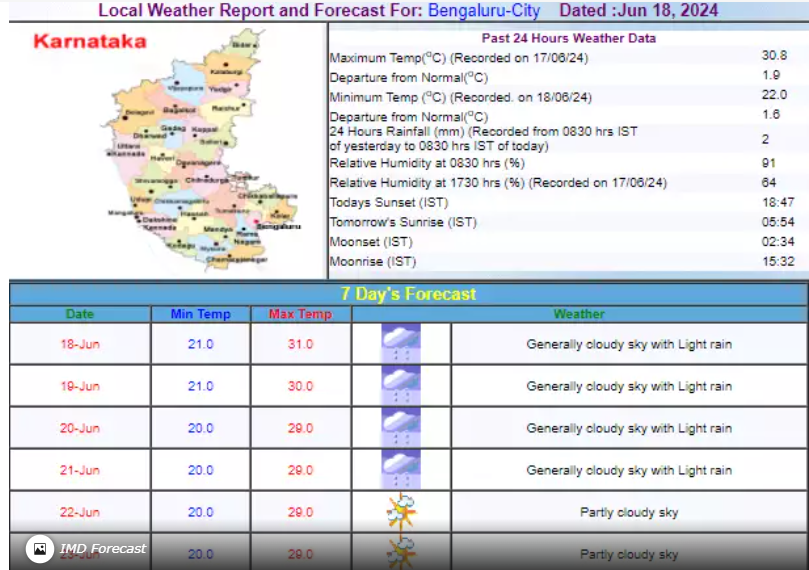Select the 18-Jun date cell
This screenshot has height=570, width=809.
pos(80,344)
